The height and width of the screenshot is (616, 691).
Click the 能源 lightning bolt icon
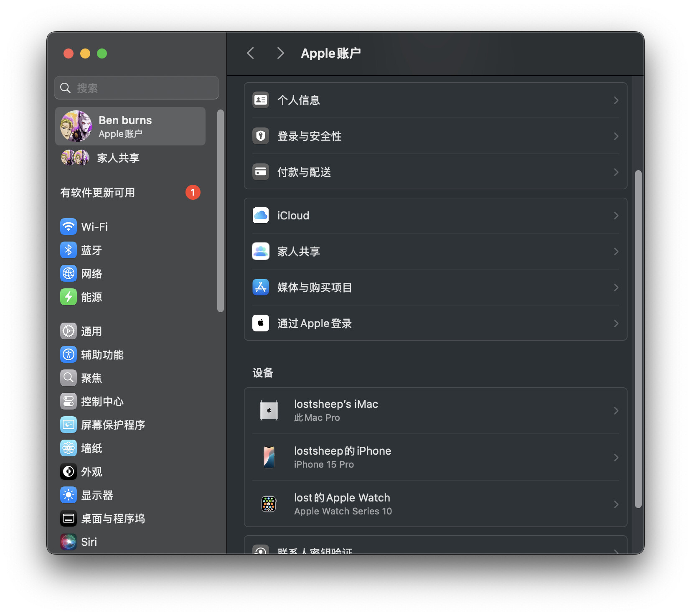[x=69, y=297]
